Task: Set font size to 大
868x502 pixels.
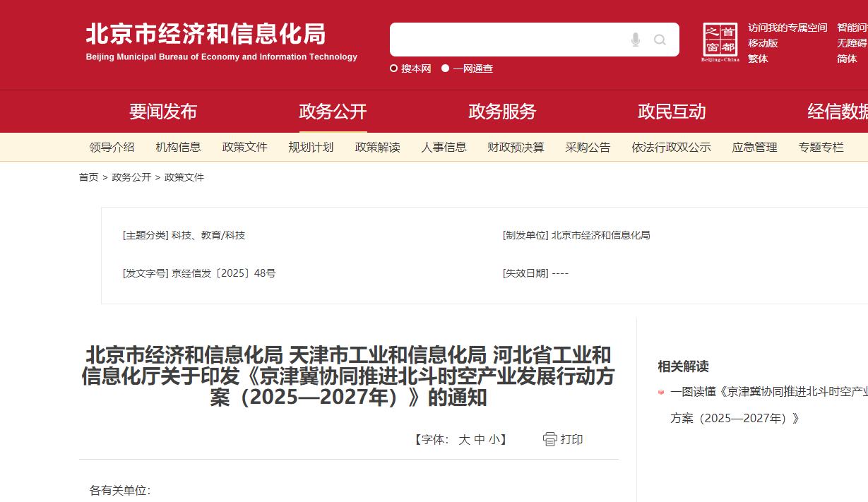Action: tap(464, 439)
